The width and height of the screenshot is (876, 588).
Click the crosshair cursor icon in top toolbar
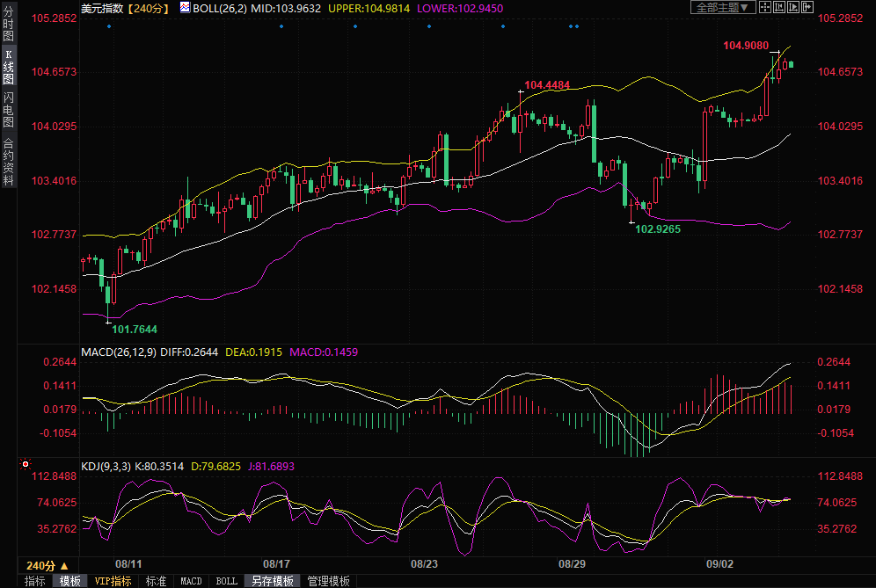click(x=765, y=7)
